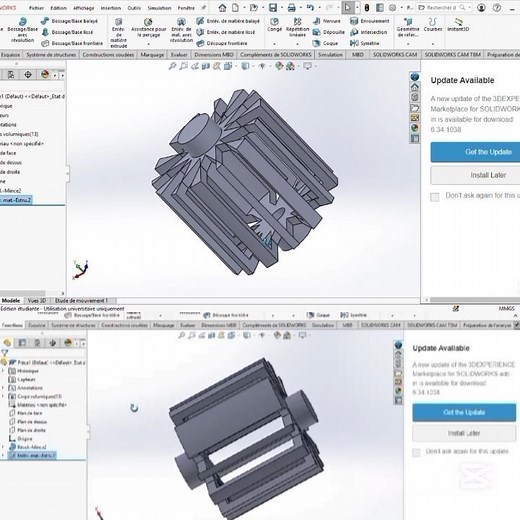
Task: Click Get the Update in bottom panel
Action: (x=464, y=412)
